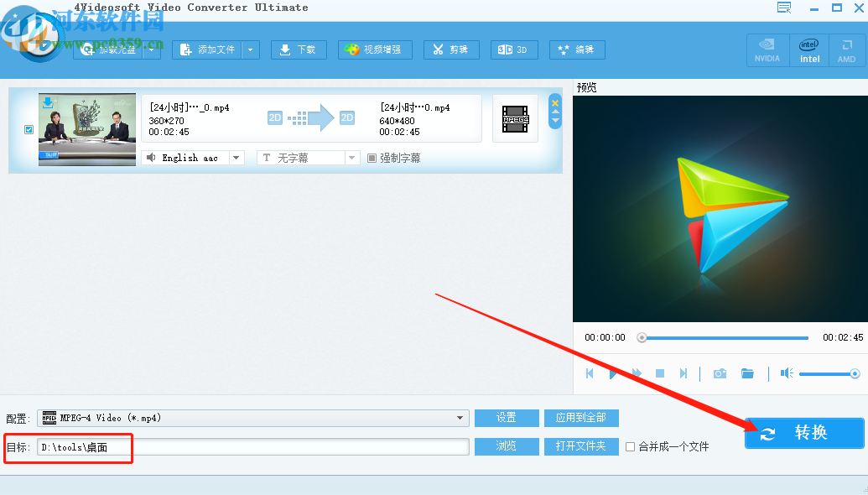Image resolution: width=868 pixels, height=495 pixels.
Task: Toggle Intel acceleration
Action: pos(808,50)
